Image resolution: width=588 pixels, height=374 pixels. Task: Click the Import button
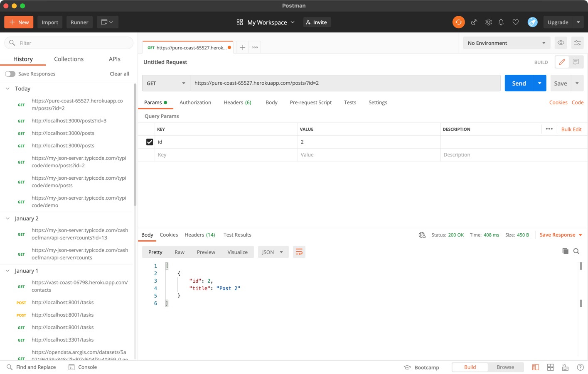50,22
